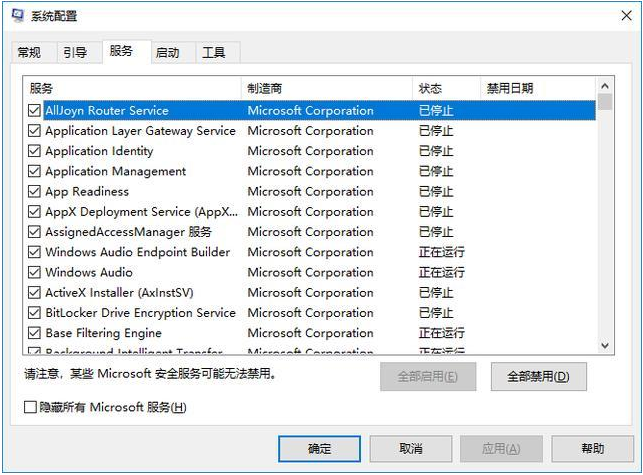643x475 pixels.
Task: Switch to the 启动 tab
Action: [168, 52]
